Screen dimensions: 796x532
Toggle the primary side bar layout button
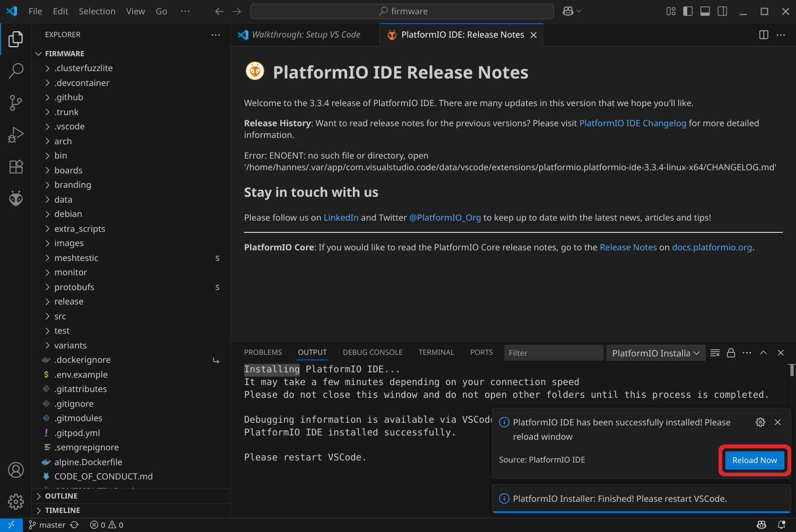tap(688, 11)
